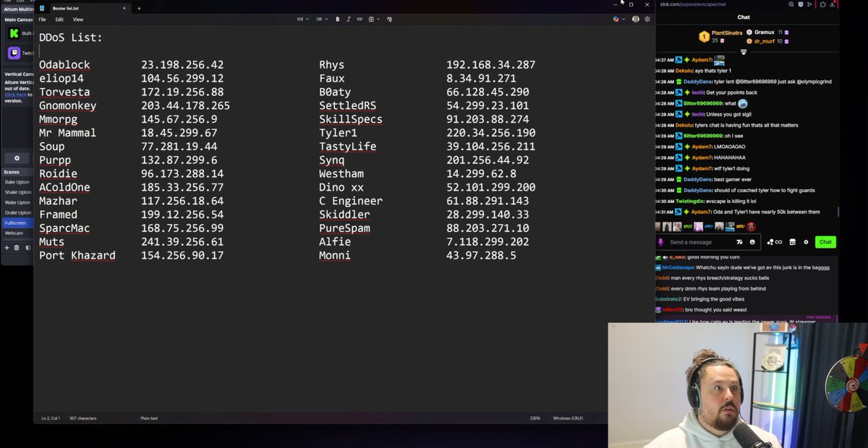868x448 pixels.
Task: Click the 230% zoom level in status bar
Action: tap(534, 418)
